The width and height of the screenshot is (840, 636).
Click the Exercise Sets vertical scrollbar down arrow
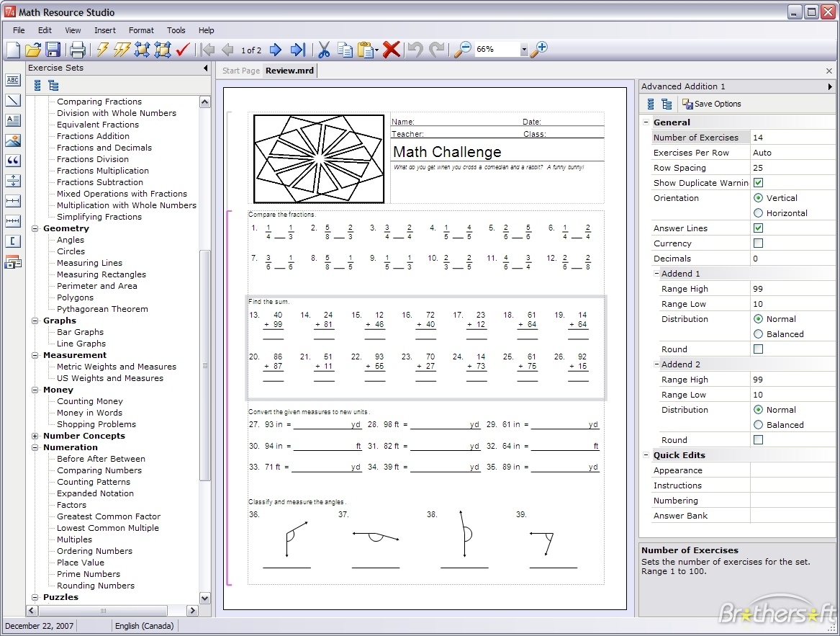204,598
